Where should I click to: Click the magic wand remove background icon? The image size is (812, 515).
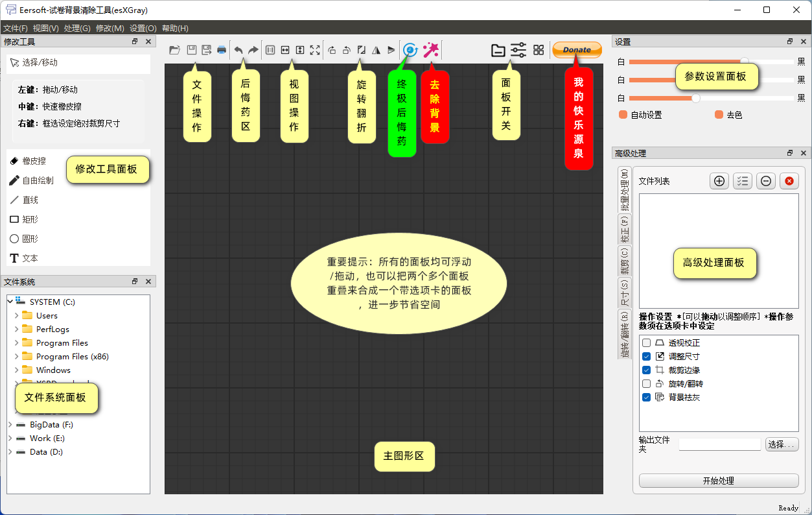click(430, 50)
